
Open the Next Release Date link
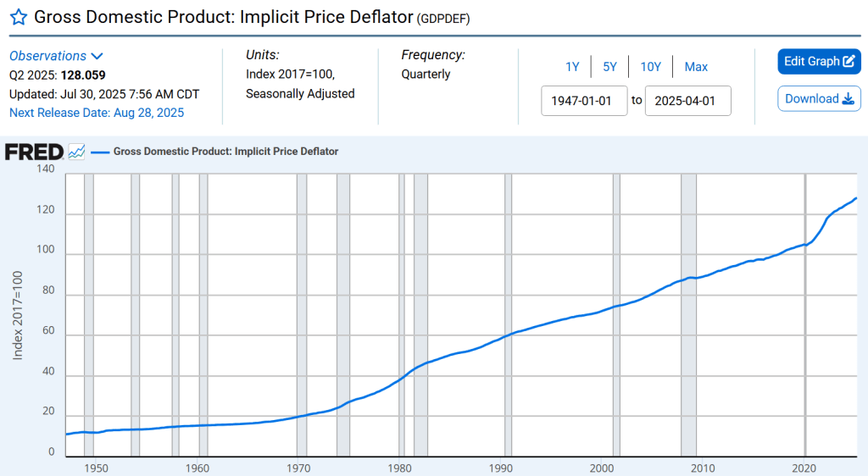pos(97,113)
